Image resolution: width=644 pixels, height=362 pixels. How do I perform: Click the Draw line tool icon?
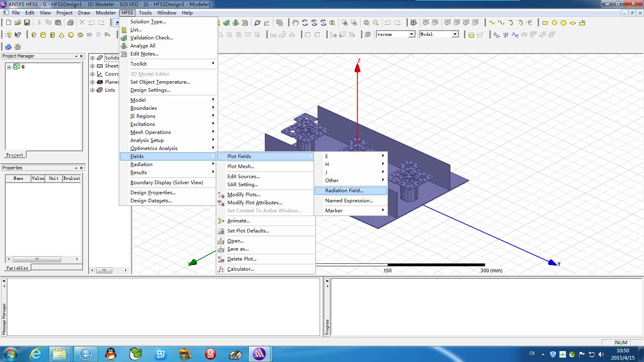point(491,23)
